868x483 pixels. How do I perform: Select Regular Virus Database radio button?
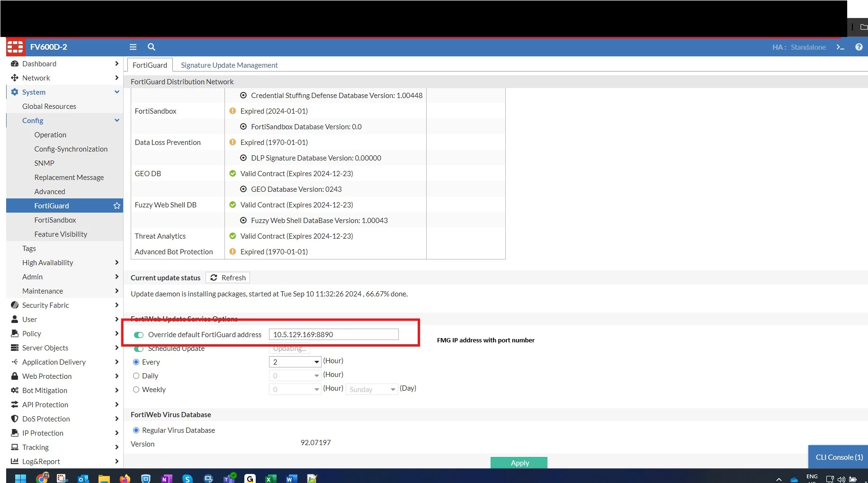pyautogui.click(x=136, y=430)
